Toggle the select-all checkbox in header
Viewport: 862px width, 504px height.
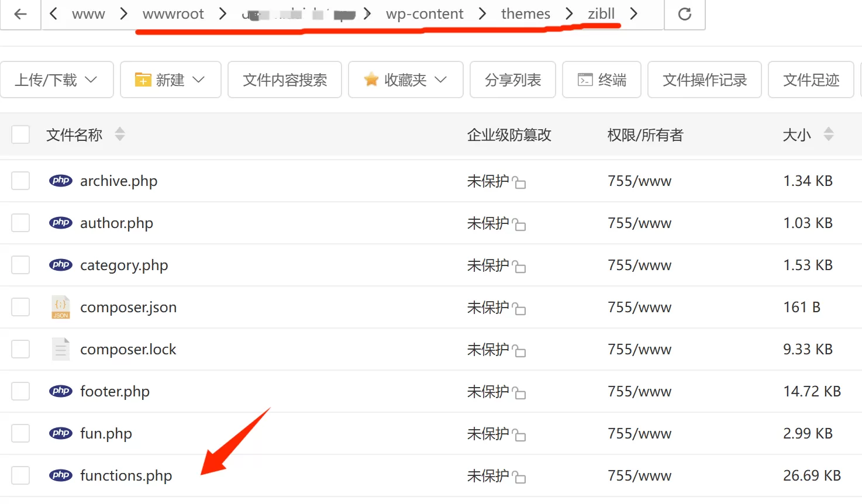click(x=20, y=134)
